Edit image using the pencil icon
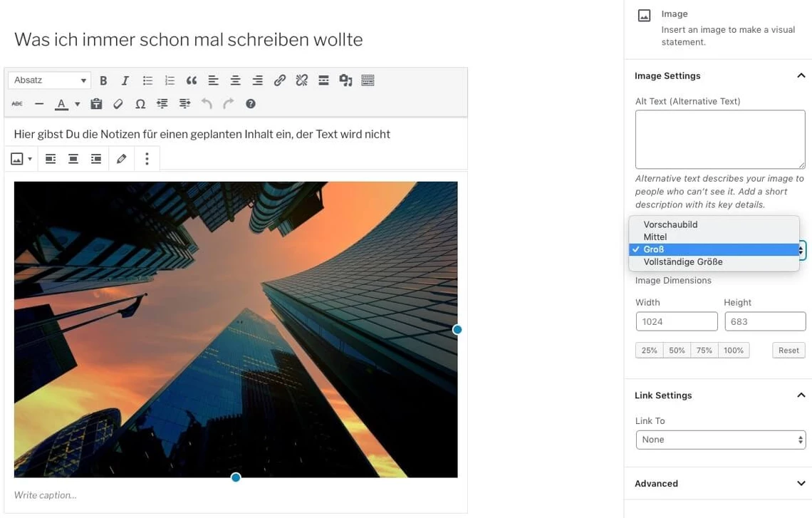 121,159
